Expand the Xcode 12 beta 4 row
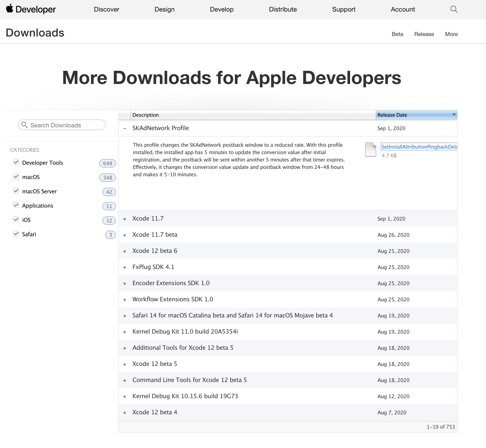Screen dimensions: 486x448 tap(125, 413)
